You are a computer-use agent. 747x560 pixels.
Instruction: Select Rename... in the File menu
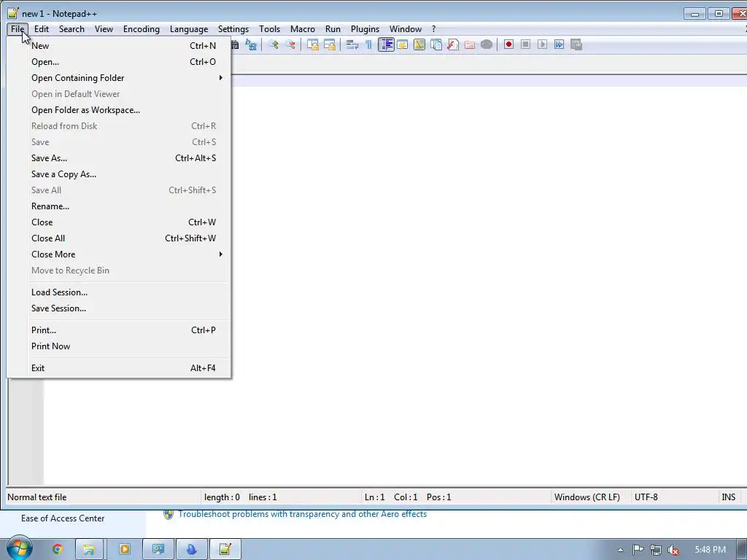pos(119,206)
